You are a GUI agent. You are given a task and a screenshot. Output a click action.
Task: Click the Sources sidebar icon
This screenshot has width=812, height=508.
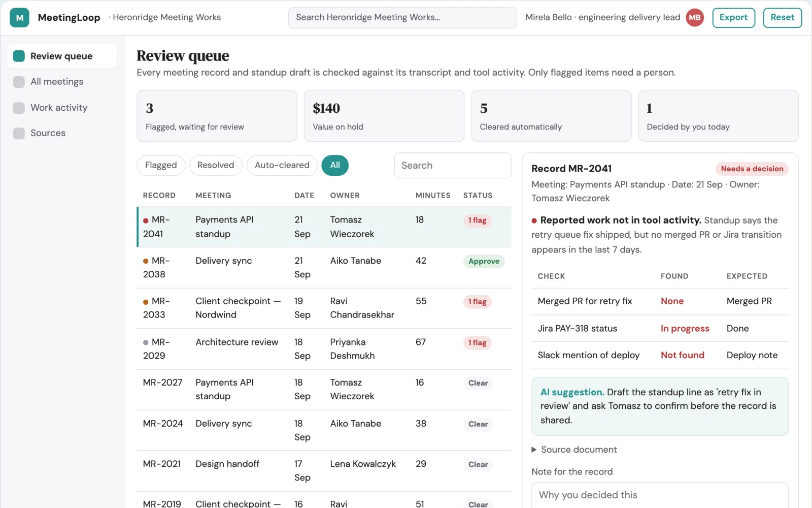(x=19, y=133)
